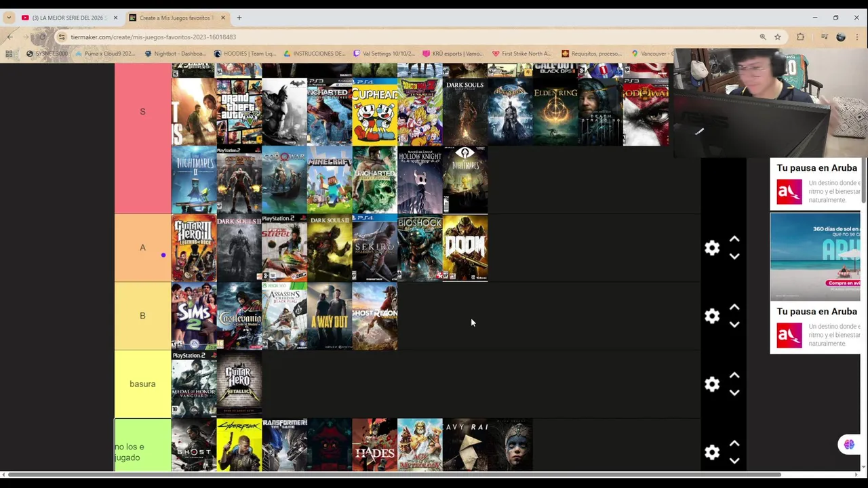Image resolution: width=868 pixels, height=488 pixels.
Task: Click the S tier label
Action: tap(142, 112)
